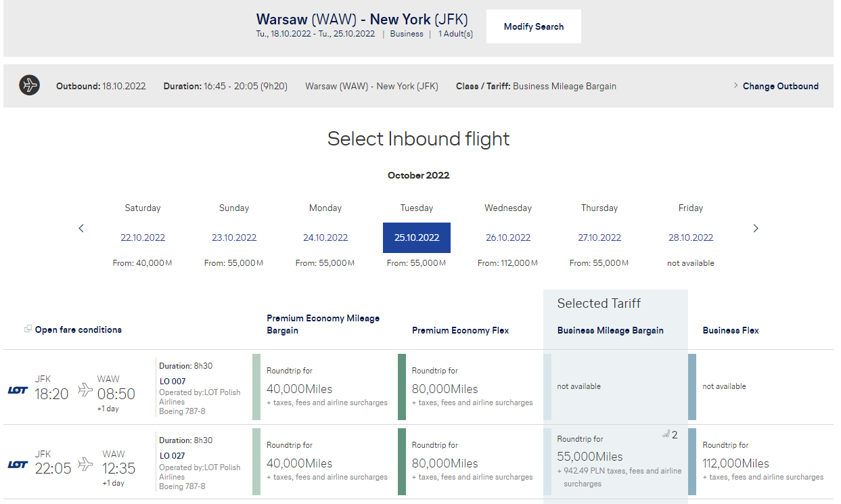Choose LO 007 Premium Economy Flex 80,000 Miles
This screenshot has height=504, width=841.
click(469, 387)
